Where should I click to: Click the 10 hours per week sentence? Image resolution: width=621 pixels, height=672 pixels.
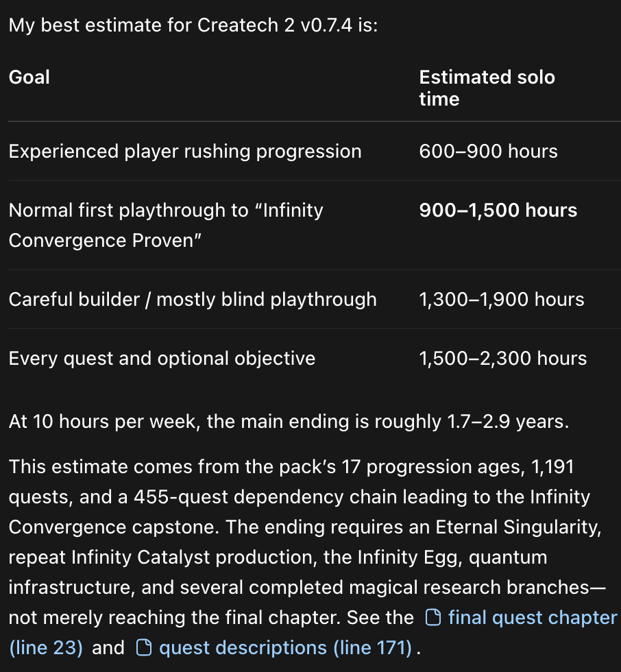[x=289, y=421]
